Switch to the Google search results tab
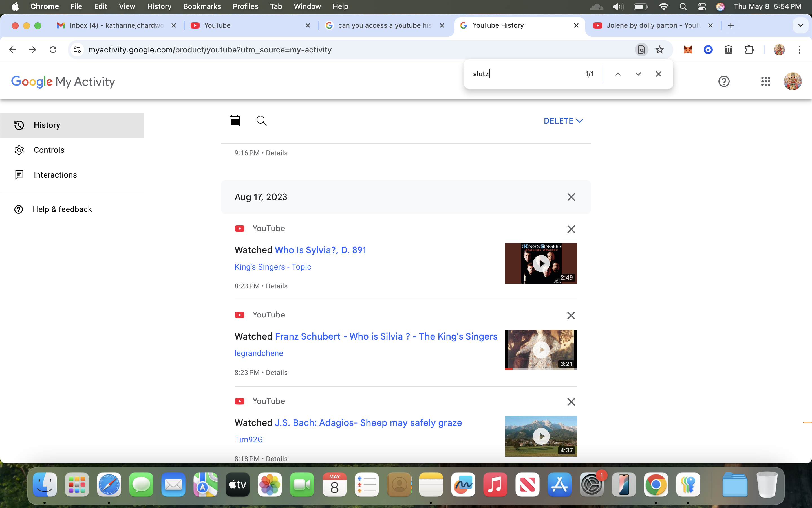Screen dimensions: 812x508 click(x=385, y=25)
